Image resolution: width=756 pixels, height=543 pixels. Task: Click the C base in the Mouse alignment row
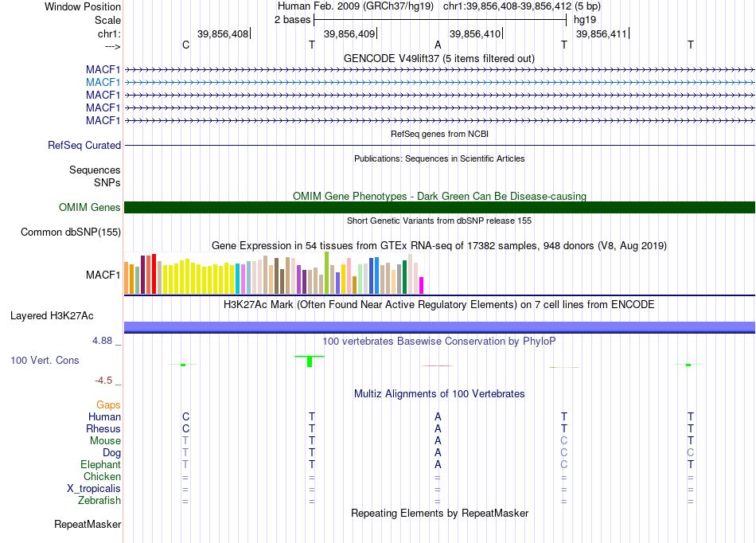pos(564,441)
